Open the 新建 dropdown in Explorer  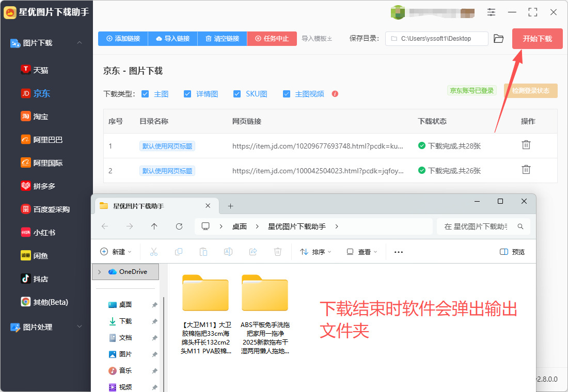click(116, 252)
